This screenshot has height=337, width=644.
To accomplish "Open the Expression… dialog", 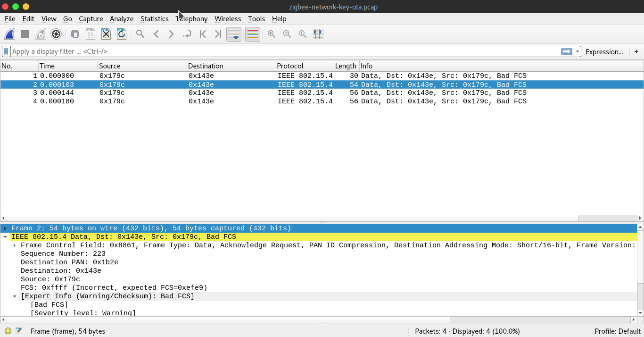I will pyautogui.click(x=604, y=51).
